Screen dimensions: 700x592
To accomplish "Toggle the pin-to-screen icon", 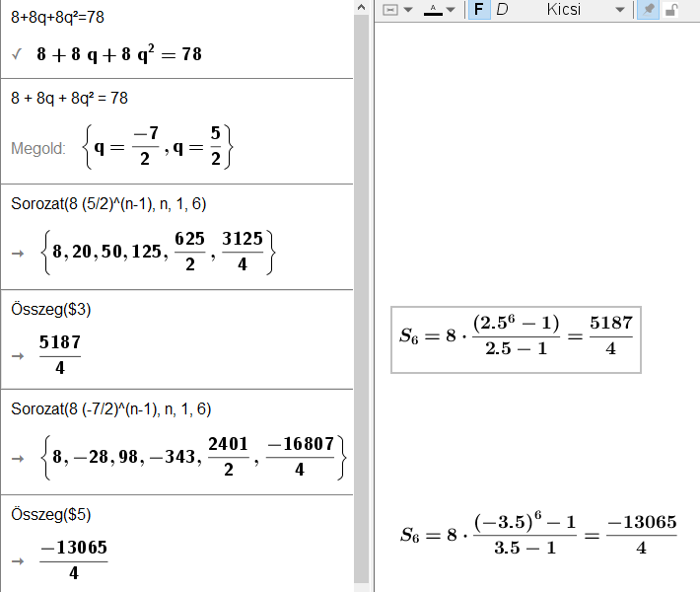I will point(648,10).
